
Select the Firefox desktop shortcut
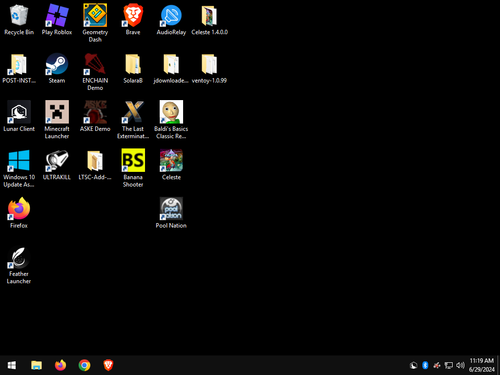coord(19,213)
